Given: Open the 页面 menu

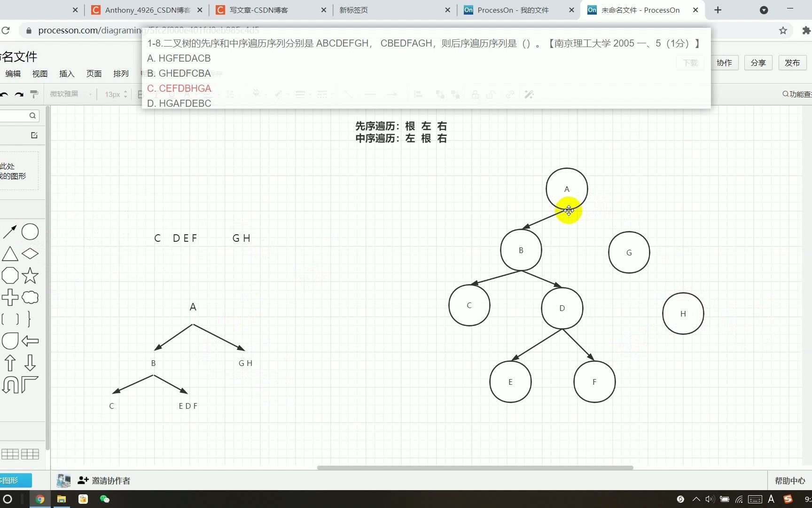Looking at the screenshot, I should 94,73.
